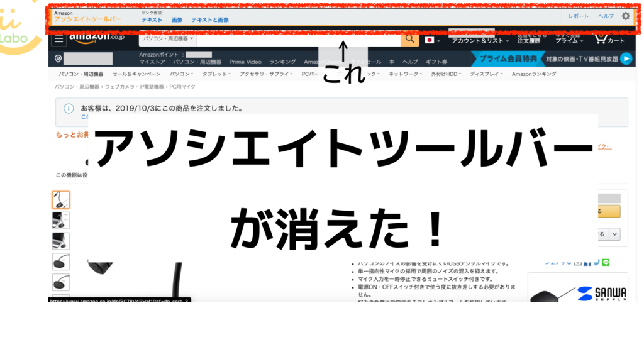Open Amazonランキング category tab
The height and width of the screenshot is (347, 644).
coord(533,74)
